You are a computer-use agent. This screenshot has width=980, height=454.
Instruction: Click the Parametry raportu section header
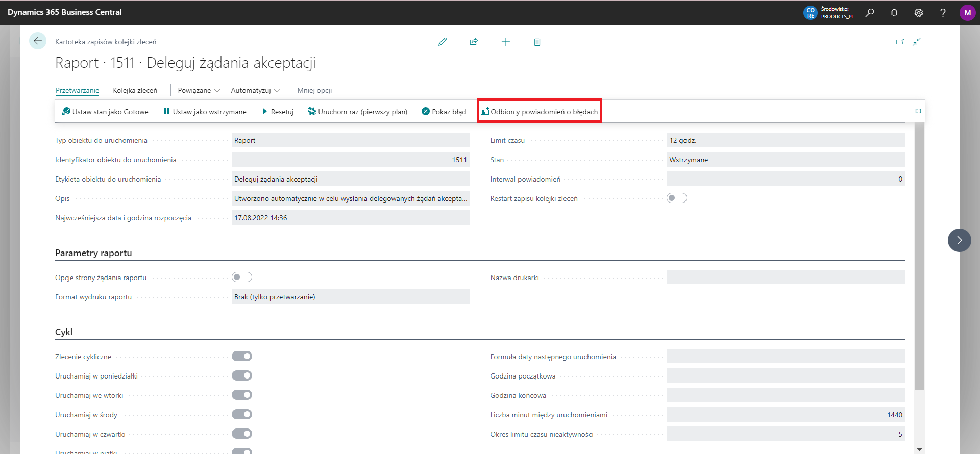(93, 253)
